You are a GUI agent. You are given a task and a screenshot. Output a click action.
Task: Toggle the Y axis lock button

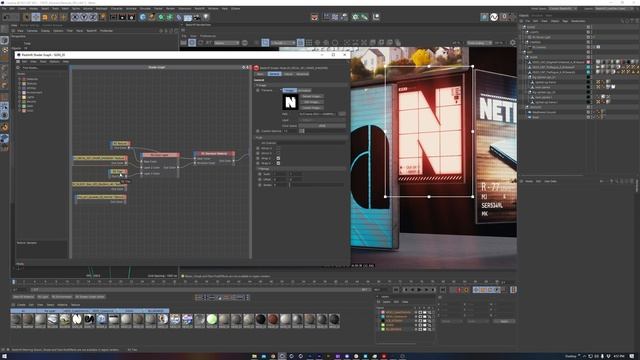[84, 17]
